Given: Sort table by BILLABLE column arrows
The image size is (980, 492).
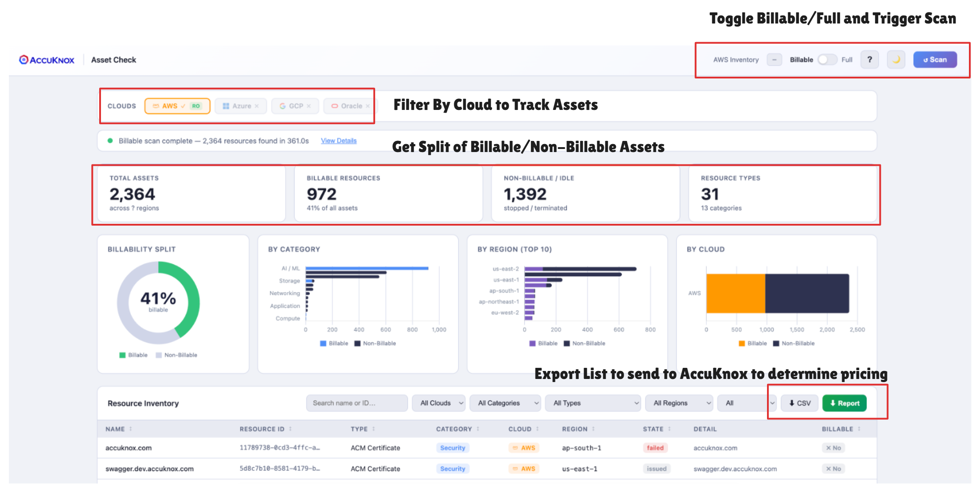Looking at the screenshot, I should click(x=859, y=429).
